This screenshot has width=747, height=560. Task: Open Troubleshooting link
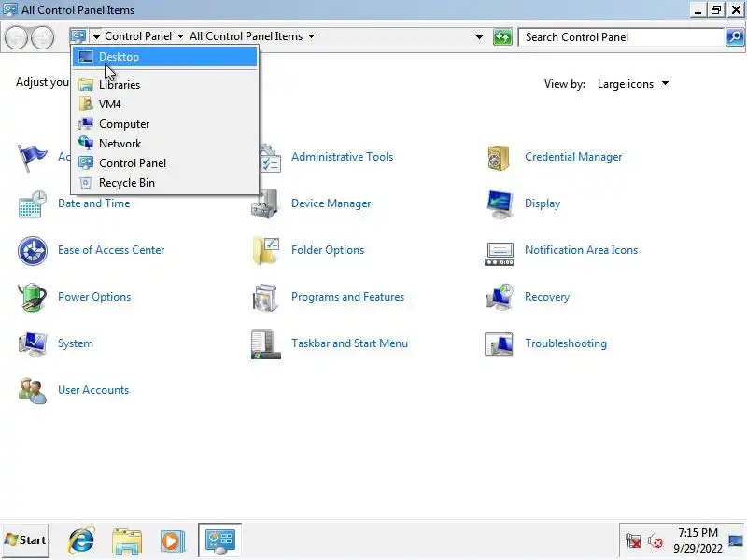coord(566,343)
